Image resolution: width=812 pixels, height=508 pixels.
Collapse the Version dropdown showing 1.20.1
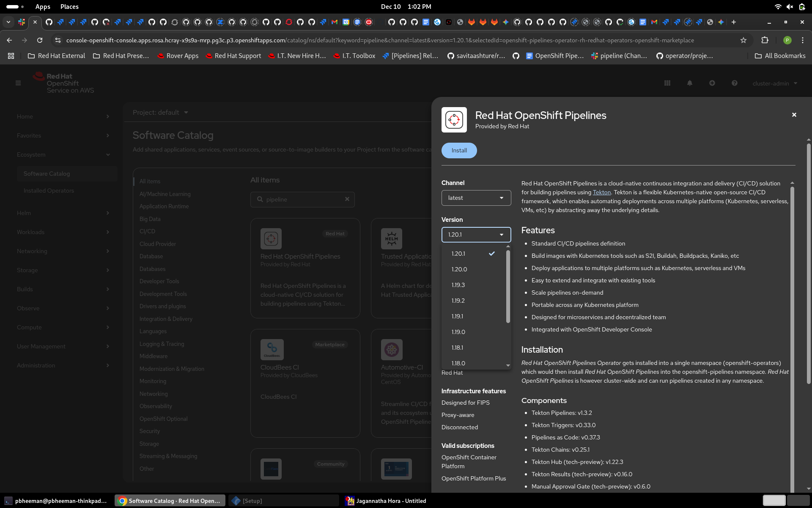pyautogui.click(x=476, y=235)
